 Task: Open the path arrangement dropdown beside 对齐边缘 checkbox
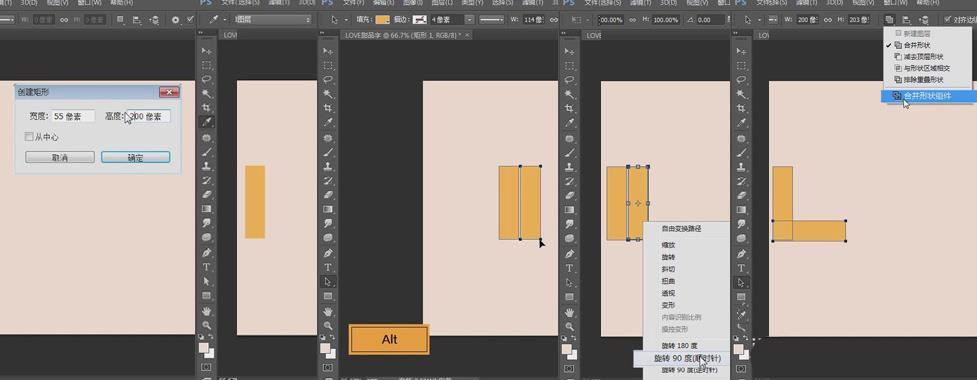point(923,20)
